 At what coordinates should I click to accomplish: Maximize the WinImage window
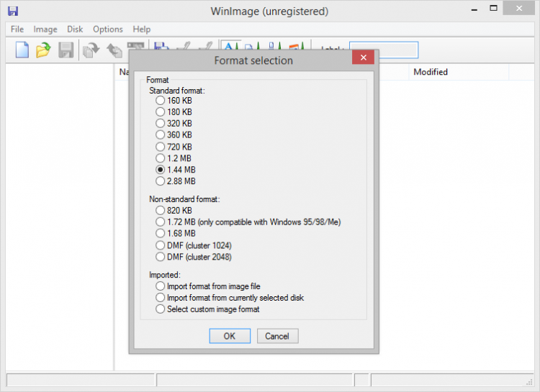493,9
